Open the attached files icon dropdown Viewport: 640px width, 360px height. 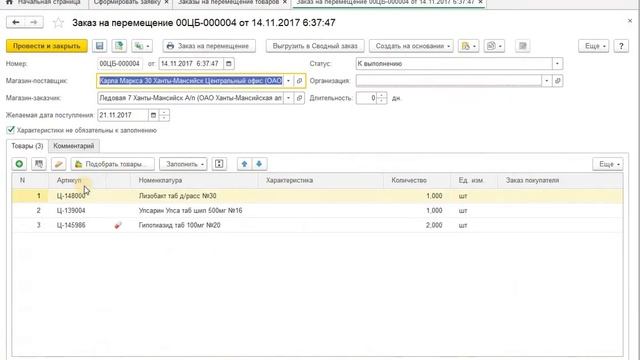tap(494, 46)
